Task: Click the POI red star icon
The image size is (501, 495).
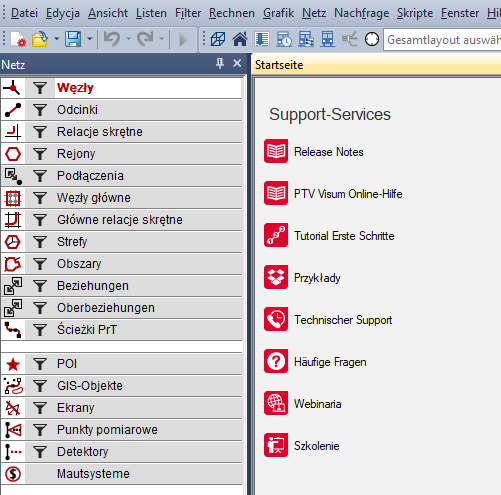Action: coord(13,364)
